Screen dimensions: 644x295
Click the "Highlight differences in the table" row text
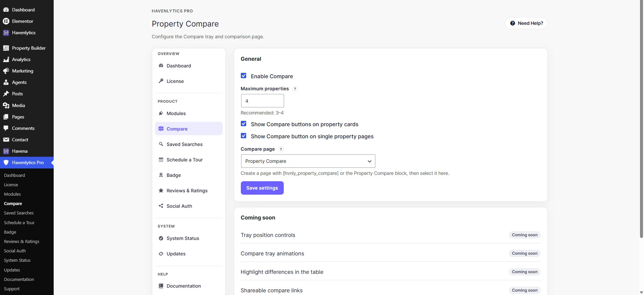282,272
